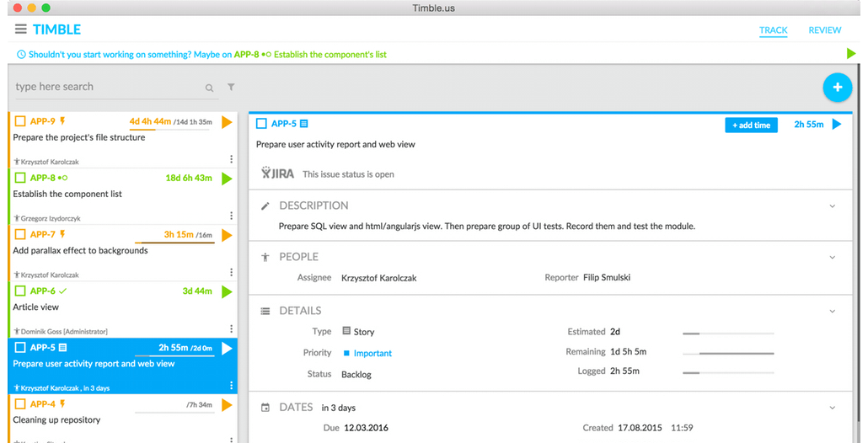Tick the APP-5 checkbox in detail header
Image resolution: width=868 pixels, height=443 pixels.
click(x=261, y=124)
